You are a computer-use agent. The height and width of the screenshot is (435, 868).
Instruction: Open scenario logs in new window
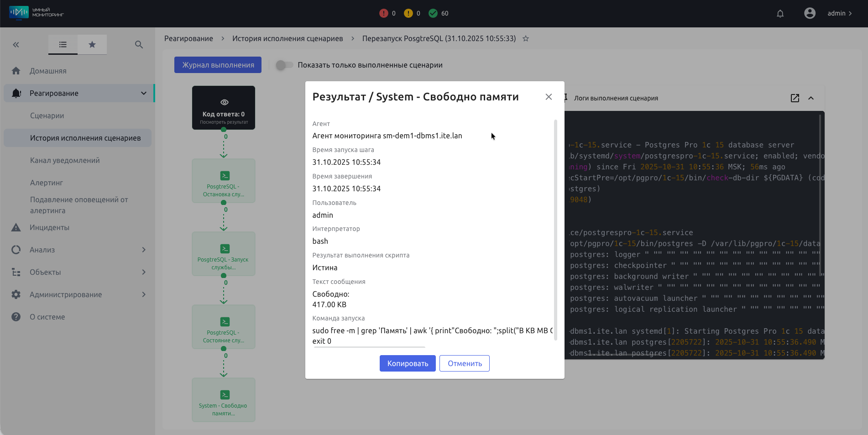pos(795,98)
